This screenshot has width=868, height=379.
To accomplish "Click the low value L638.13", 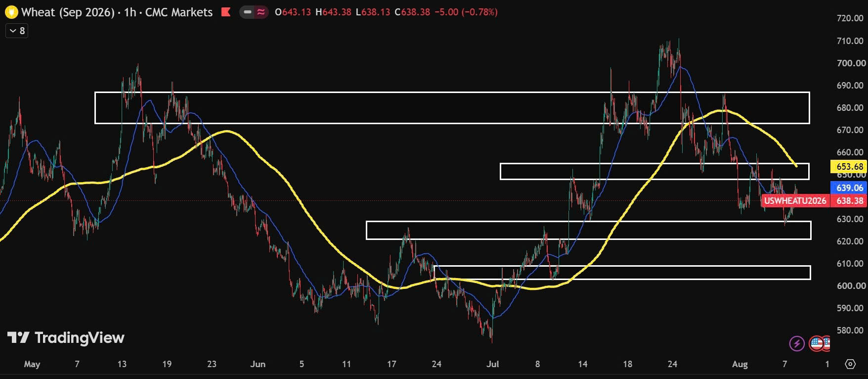I will (x=373, y=12).
